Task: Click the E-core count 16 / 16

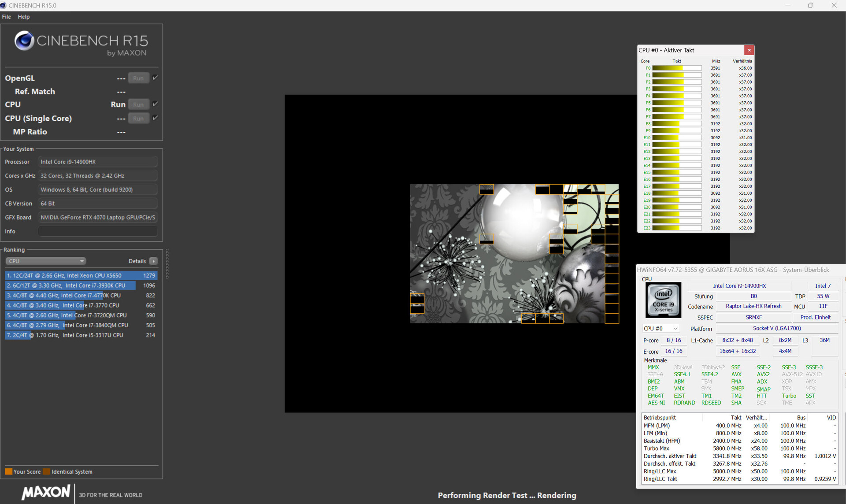Action: pyautogui.click(x=673, y=352)
